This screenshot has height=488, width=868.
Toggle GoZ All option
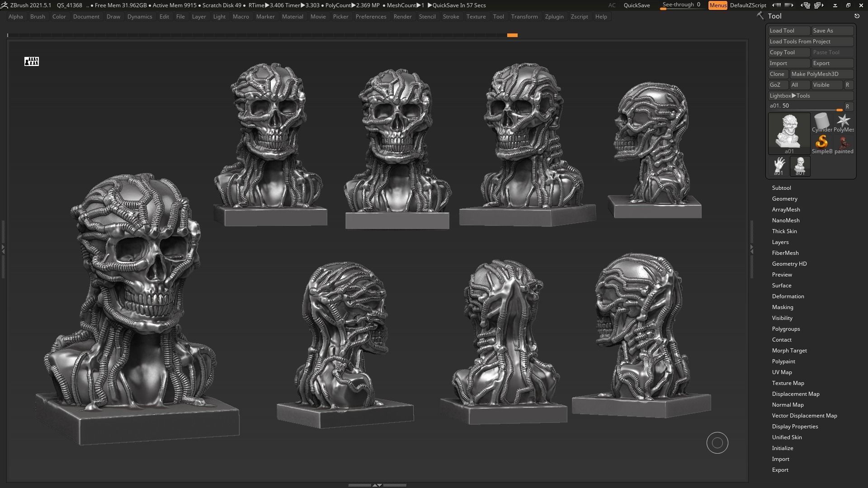click(800, 85)
